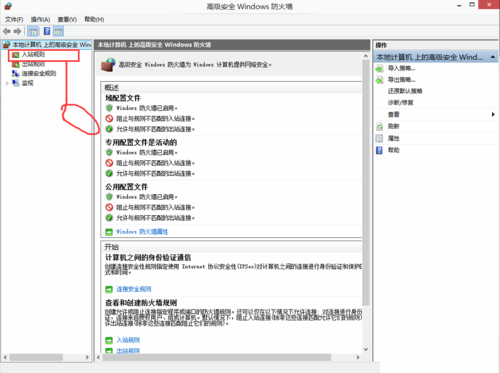Click the green check icon under 专用配置文件是活动的
The height and width of the screenshot is (373, 500).
(109, 173)
